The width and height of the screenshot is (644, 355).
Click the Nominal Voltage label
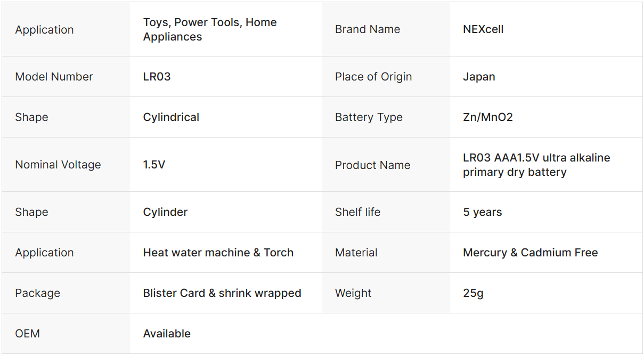coord(58,165)
